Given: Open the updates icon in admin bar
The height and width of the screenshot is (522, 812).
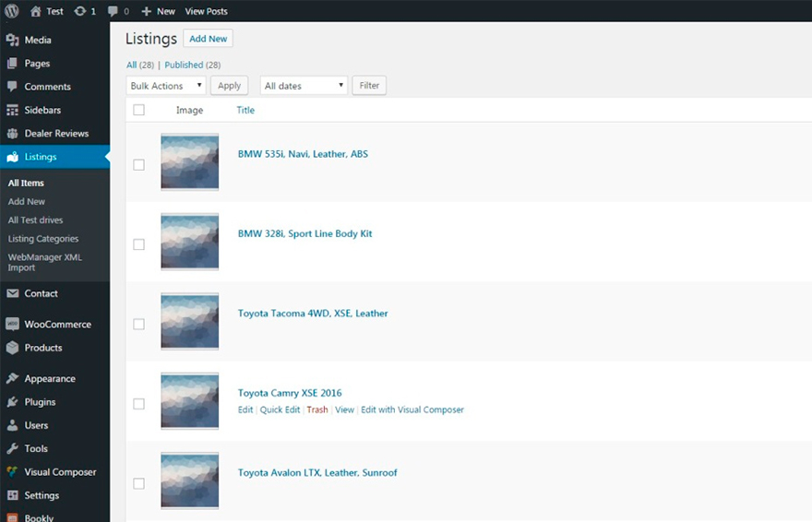Looking at the screenshot, I should tap(80, 11).
